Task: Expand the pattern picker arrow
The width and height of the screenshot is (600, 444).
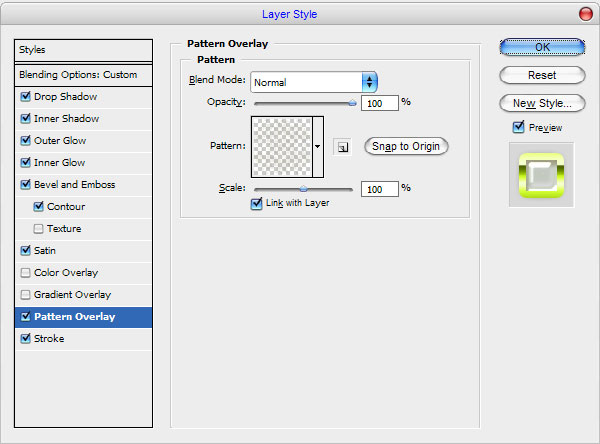Action: [318, 147]
